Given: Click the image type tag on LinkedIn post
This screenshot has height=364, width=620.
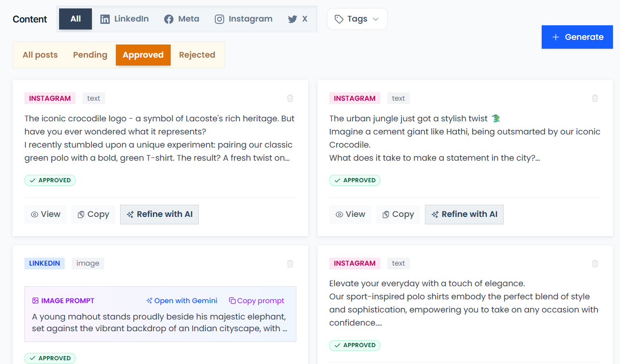Looking at the screenshot, I should (88, 263).
